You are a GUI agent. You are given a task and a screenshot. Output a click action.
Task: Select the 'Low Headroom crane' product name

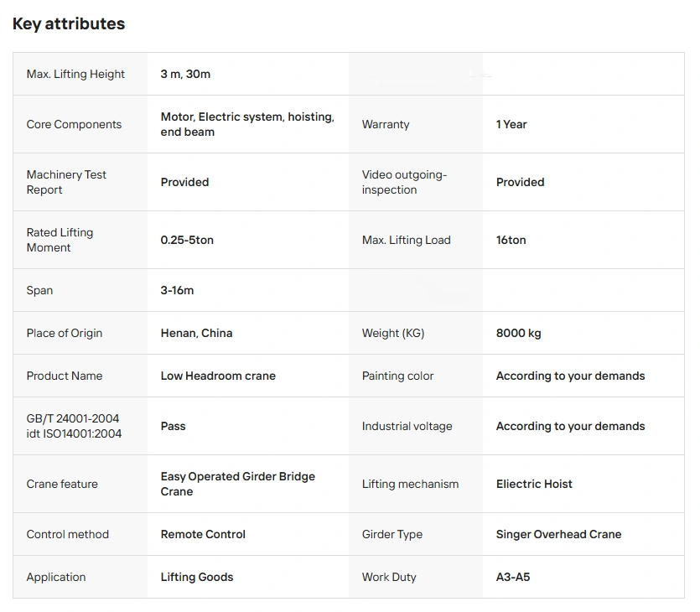click(x=218, y=376)
